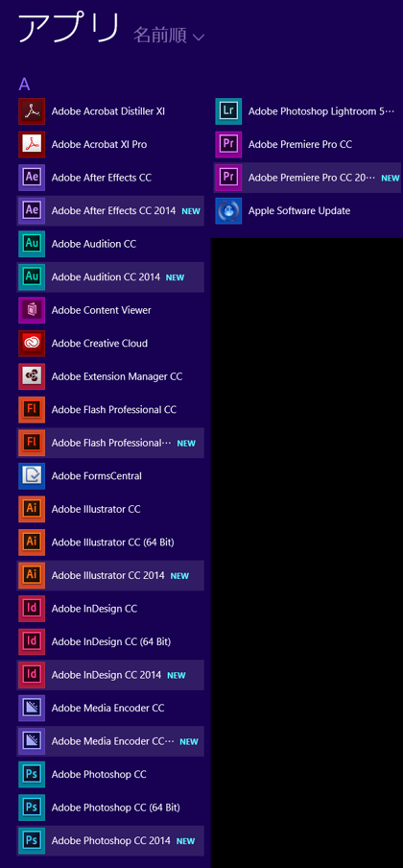
Task: Select 'Adobe Audition CC 2014' text
Action: click(106, 277)
